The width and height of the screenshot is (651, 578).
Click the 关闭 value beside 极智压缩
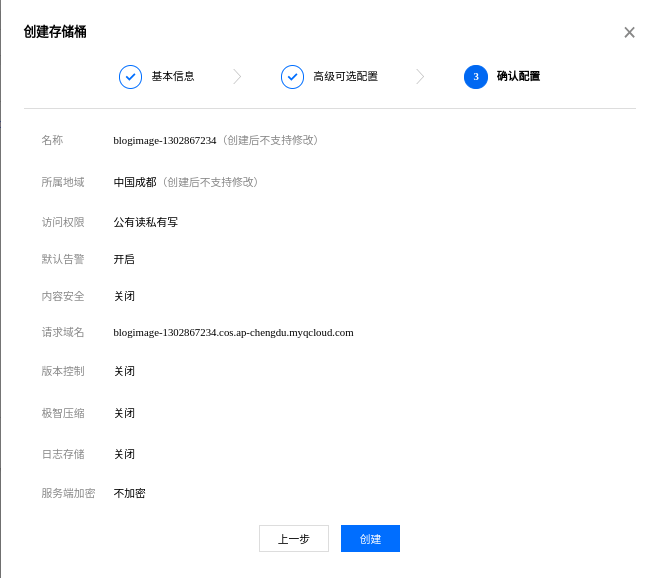tap(124, 414)
